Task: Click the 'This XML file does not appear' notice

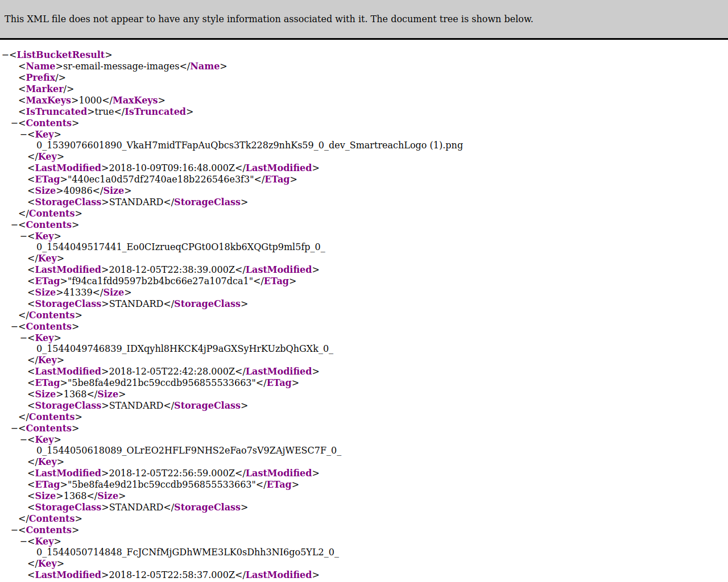Action: point(269,19)
